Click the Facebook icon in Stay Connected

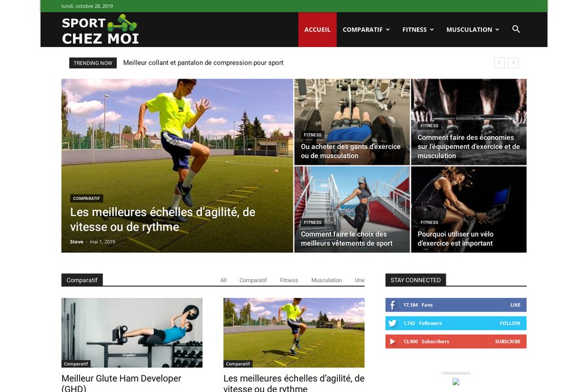392,305
